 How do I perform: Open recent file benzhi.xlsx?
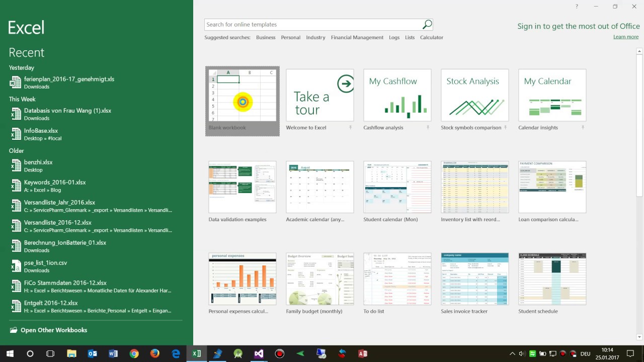pos(96,166)
